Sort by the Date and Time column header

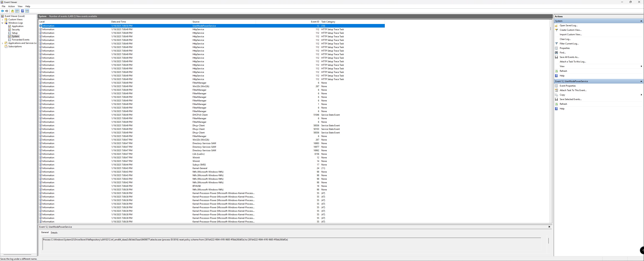click(151, 22)
